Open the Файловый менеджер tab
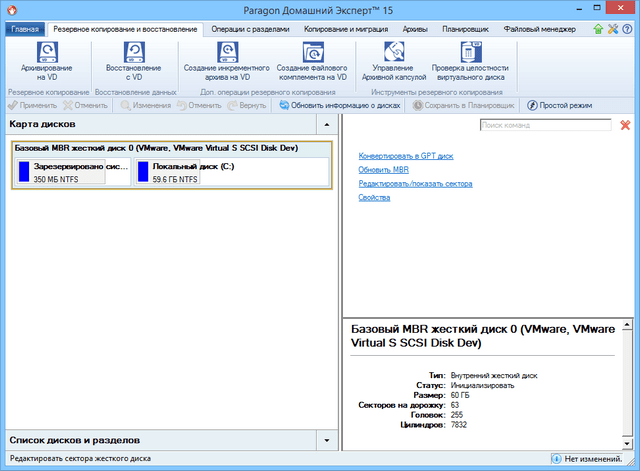The image size is (640, 471). [545, 30]
